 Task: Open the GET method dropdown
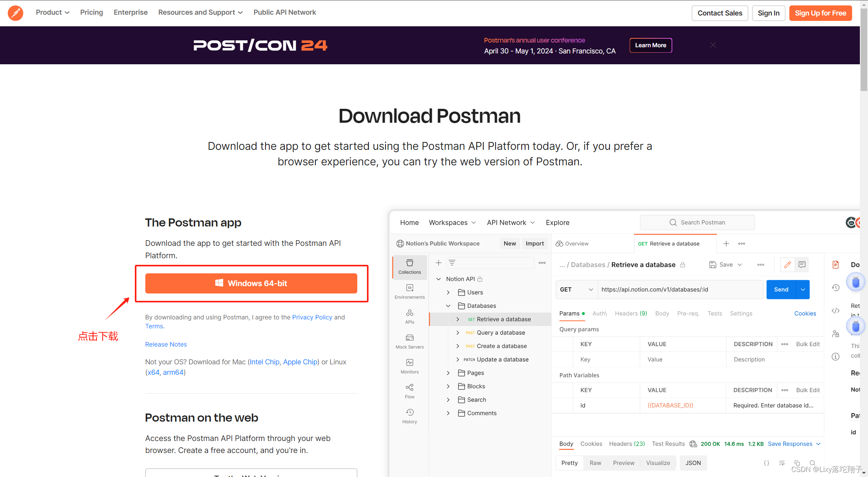click(x=577, y=290)
